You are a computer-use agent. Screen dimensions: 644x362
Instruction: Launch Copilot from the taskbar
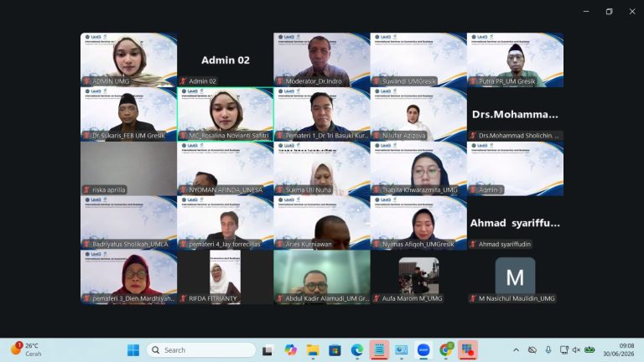[290, 350]
